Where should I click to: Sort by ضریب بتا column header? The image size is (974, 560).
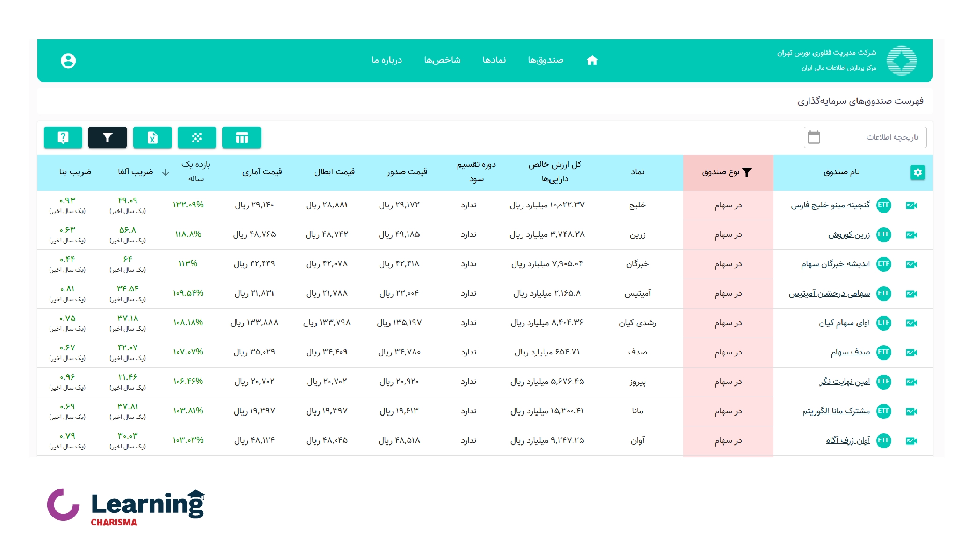[75, 172]
